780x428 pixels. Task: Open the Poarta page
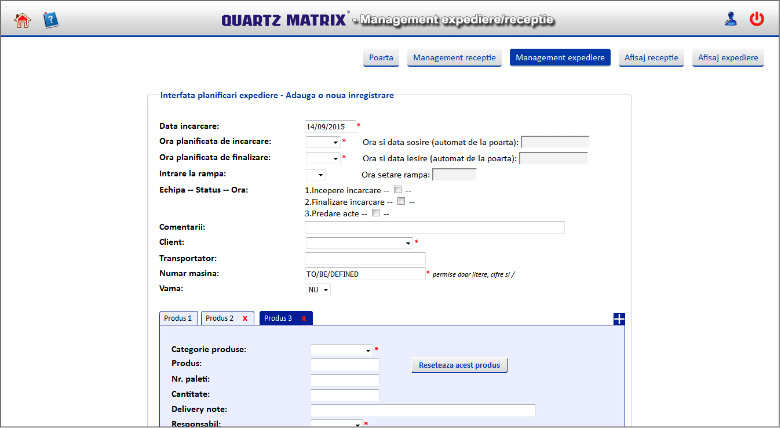[381, 58]
